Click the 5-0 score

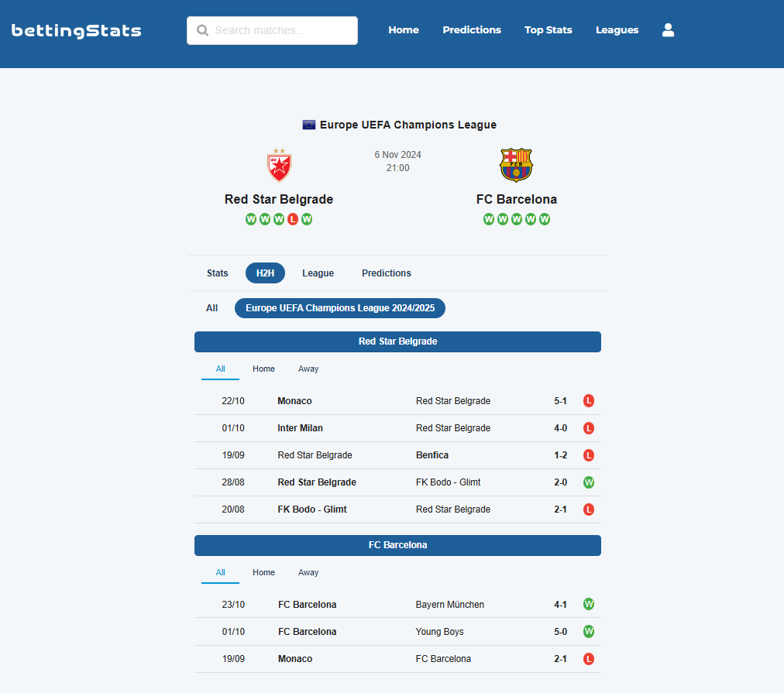tap(561, 632)
